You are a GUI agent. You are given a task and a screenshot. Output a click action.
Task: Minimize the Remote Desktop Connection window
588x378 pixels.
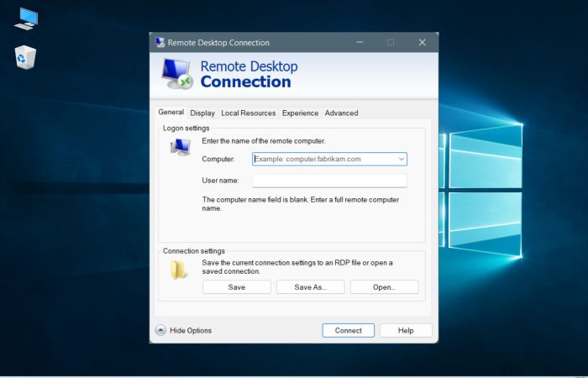click(360, 42)
